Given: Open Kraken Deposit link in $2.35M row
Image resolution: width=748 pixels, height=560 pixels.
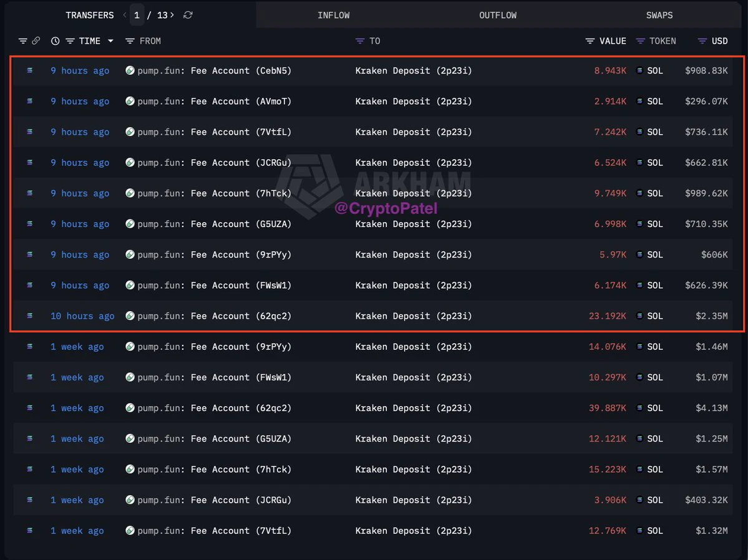Looking at the screenshot, I should 414,316.
